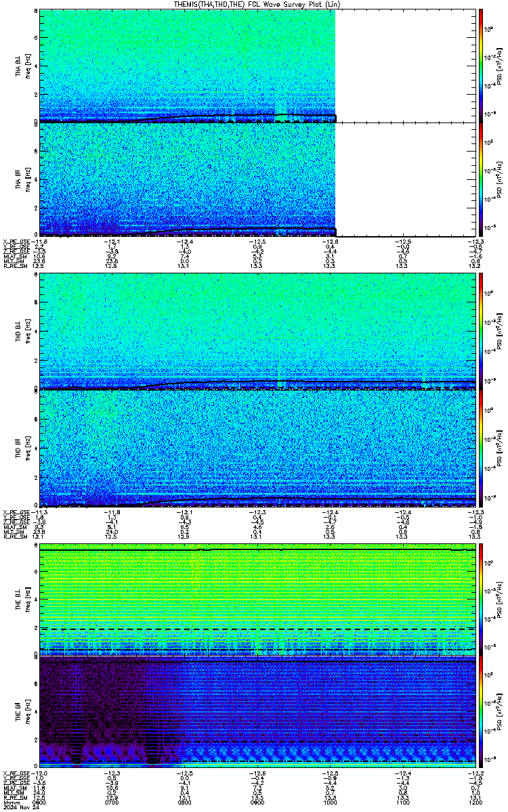
Task: Click the X_RE_GSE label under the THE panels
Action: coord(16,774)
